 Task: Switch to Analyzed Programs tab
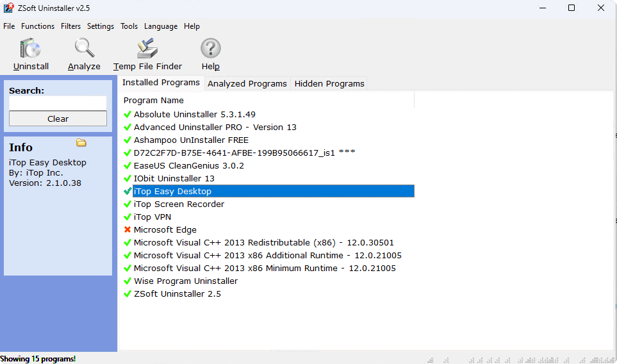coord(247,84)
